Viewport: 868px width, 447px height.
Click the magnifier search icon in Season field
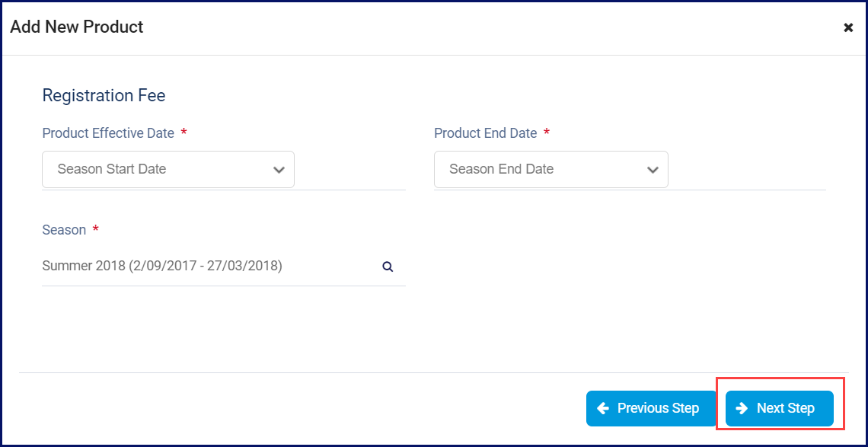coord(388,267)
